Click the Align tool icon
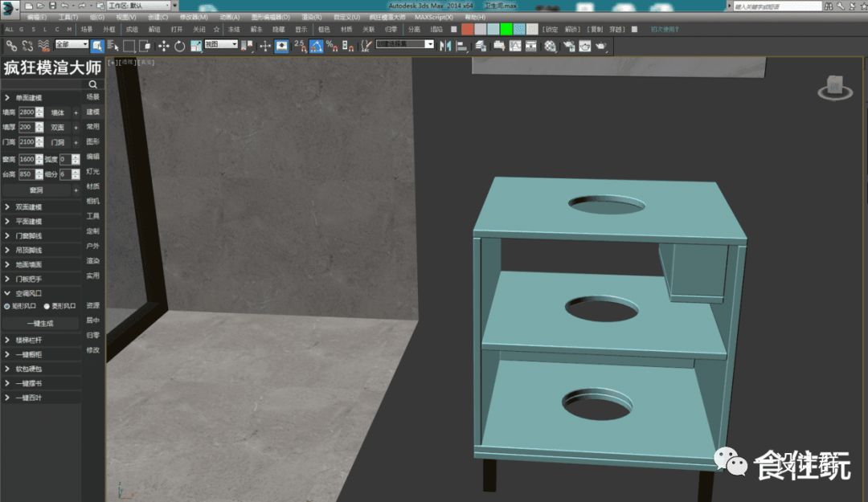 461,46
